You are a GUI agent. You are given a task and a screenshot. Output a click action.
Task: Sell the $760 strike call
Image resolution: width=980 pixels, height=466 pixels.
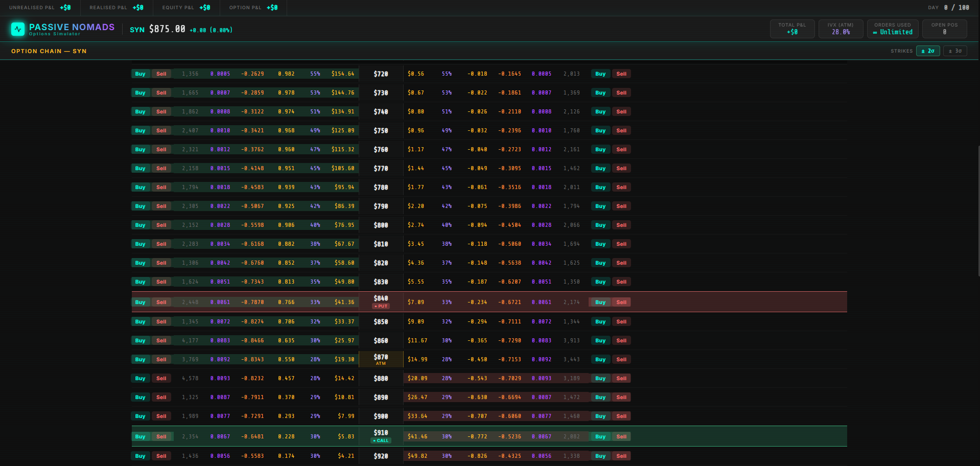click(161, 150)
